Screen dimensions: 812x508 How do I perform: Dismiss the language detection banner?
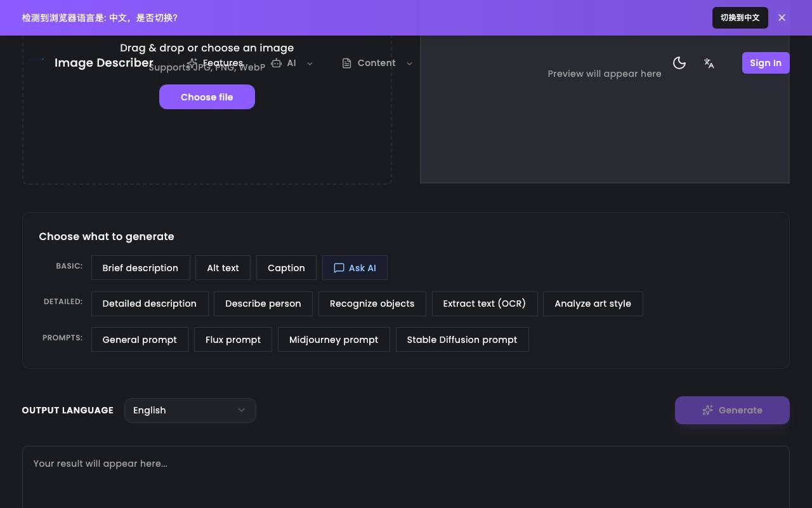782,18
